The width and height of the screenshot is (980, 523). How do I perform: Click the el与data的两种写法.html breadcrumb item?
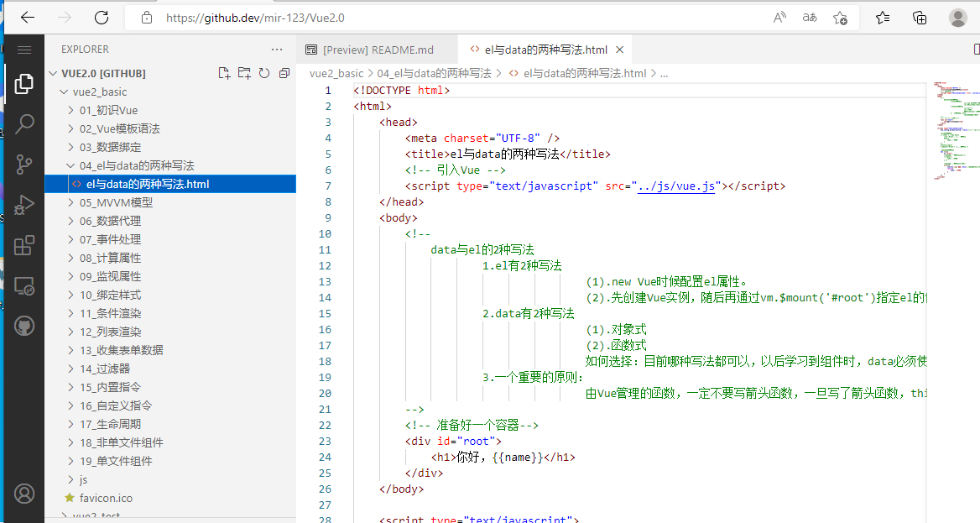point(584,73)
